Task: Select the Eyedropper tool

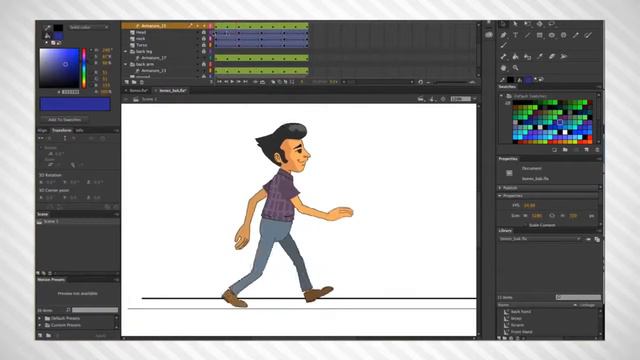Action: pos(540,57)
